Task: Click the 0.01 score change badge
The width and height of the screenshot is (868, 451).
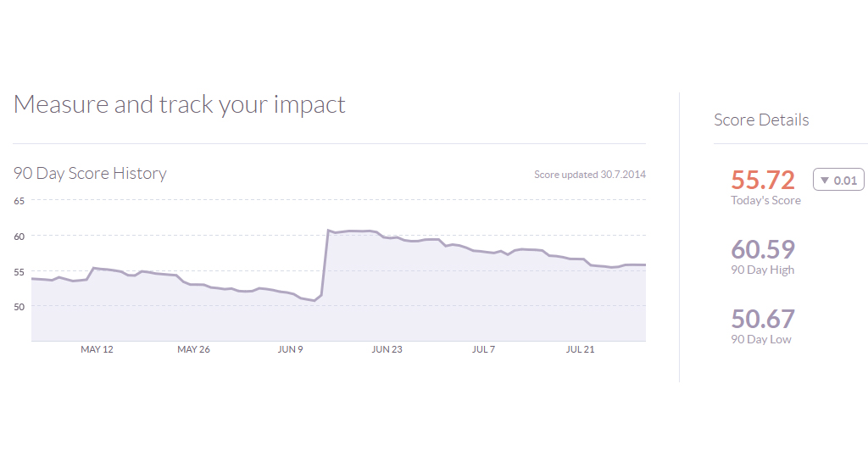Action: click(x=838, y=180)
